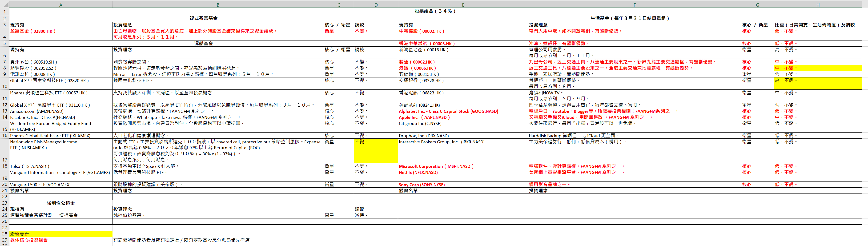Select the 中電控股（00002.HK）cell
868x246 pixels.
[463, 34]
